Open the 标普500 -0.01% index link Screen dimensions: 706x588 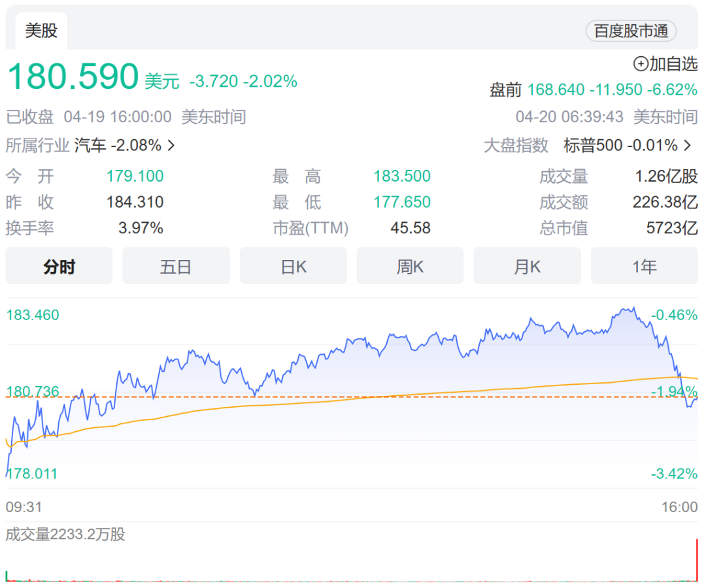click(x=620, y=146)
